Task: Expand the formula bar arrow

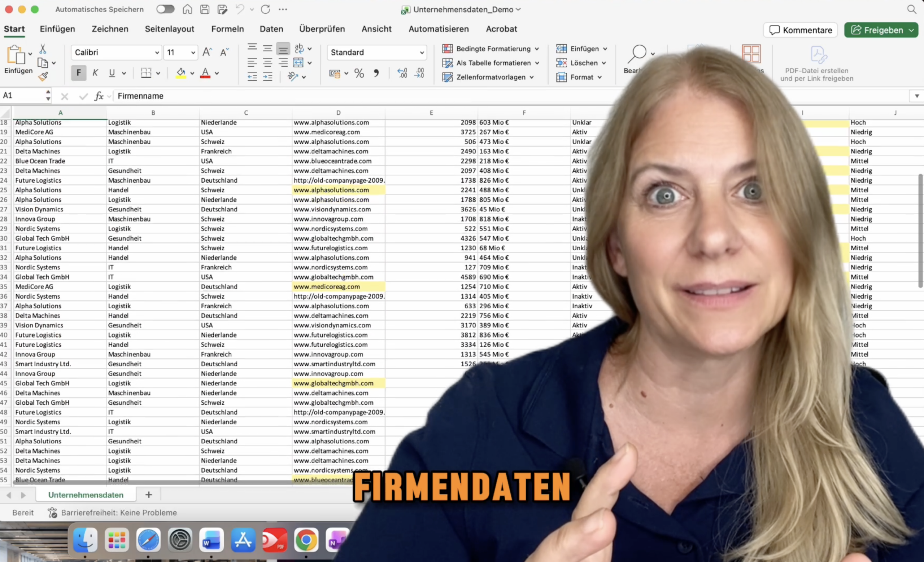Action: (x=916, y=96)
